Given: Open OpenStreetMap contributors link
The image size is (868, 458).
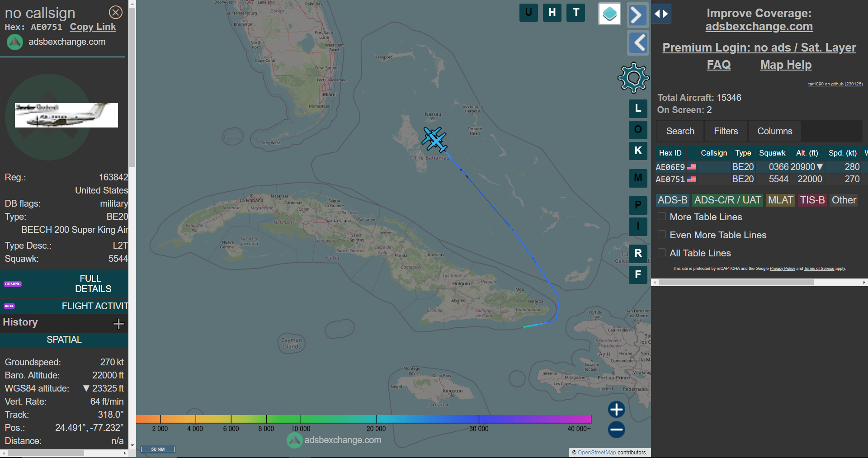Looking at the screenshot, I should click(x=597, y=453).
